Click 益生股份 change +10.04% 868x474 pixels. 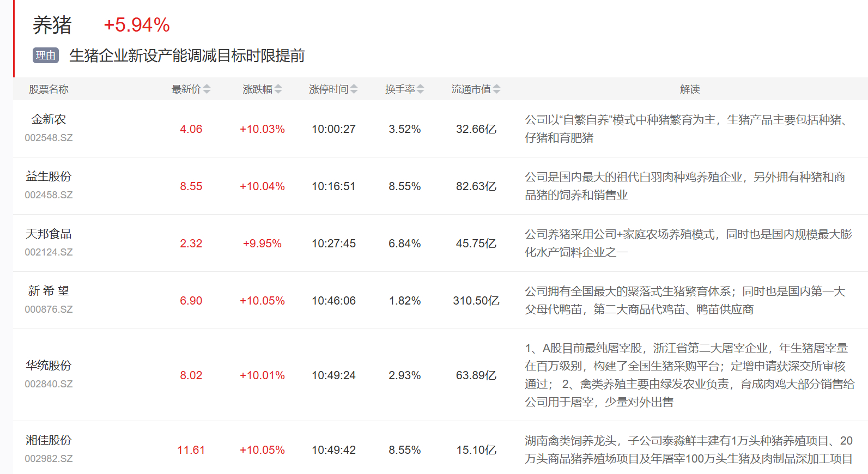click(x=262, y=186)
